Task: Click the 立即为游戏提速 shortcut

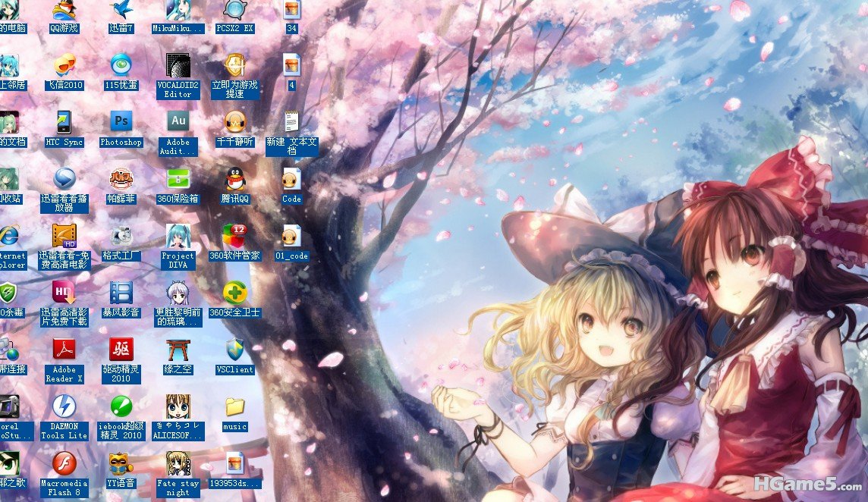Action: coord(234,65)
